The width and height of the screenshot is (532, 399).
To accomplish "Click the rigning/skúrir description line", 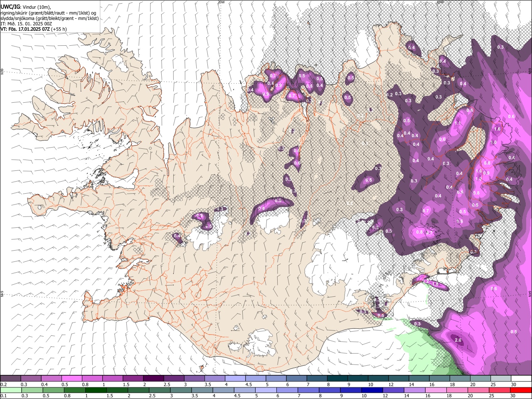I will pos(49,13).
